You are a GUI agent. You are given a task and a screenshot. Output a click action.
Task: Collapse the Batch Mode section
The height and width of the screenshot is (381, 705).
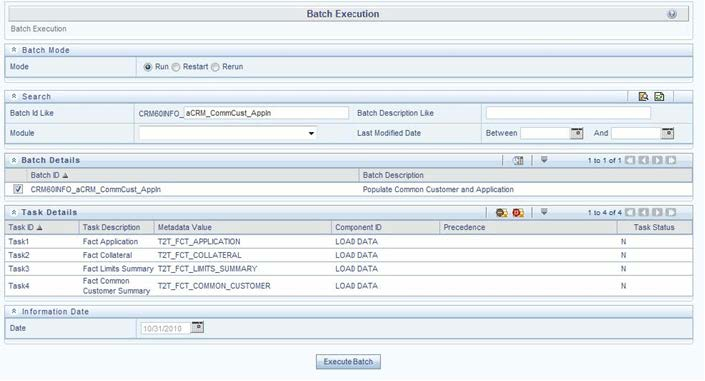coord(14,50)
